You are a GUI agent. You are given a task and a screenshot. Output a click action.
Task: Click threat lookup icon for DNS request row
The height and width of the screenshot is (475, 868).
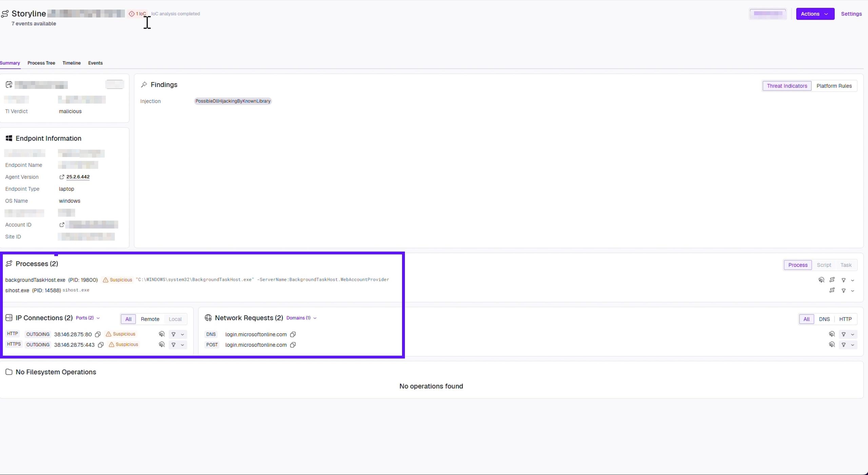tap(832, 334)
